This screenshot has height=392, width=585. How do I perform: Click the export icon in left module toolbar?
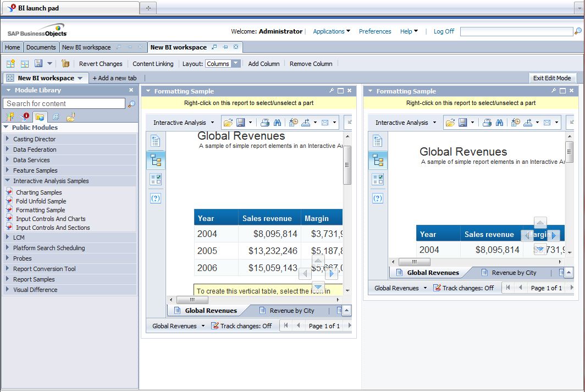coord(306,123)
